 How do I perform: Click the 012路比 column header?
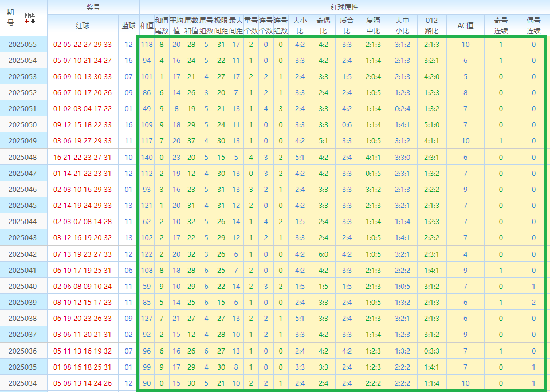(x=431, y=25)
